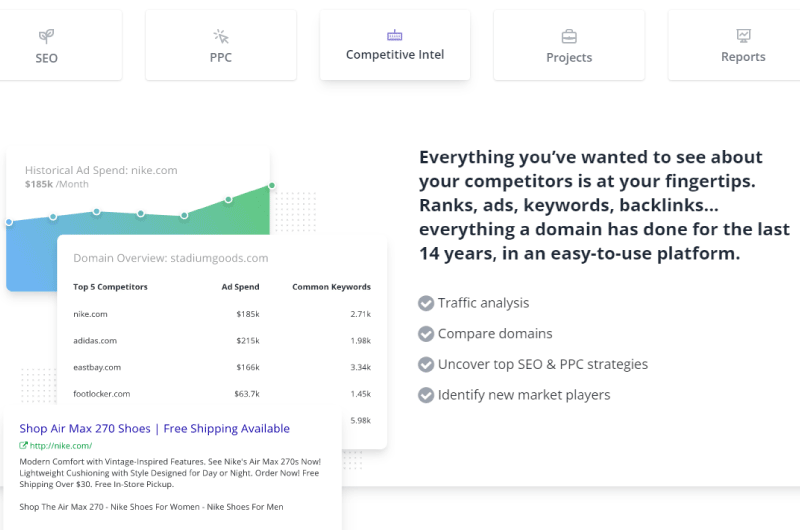The height and width of the screenshot is (530, 800).
Task: Open the Competitive Intel tab
Action: click(x=395, y=45)
